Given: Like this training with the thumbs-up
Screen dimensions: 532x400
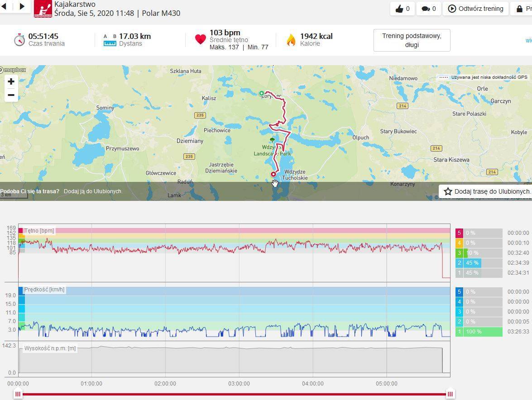Looking at the screenshot, I should 403,9.
